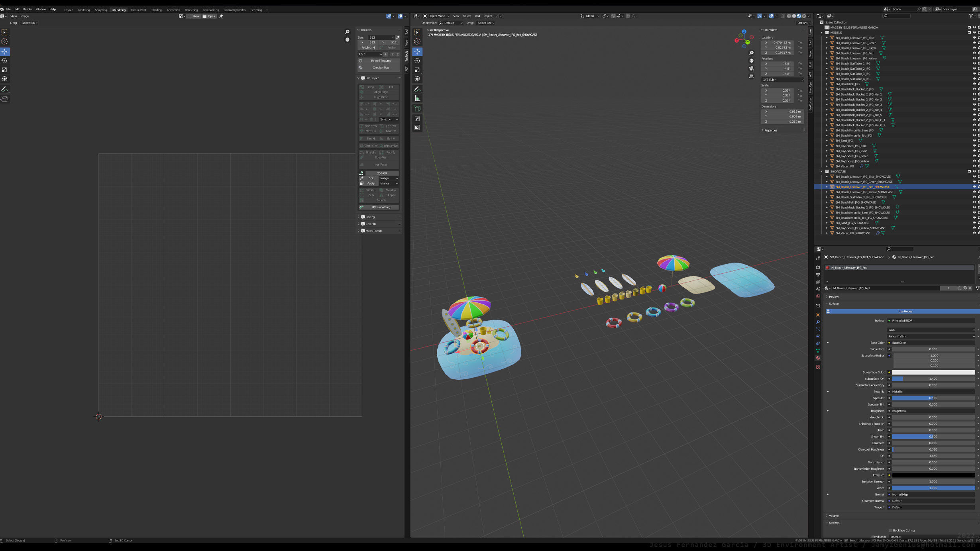Viewport: 980px width, 551px height.
Task: Toggle camera view in viewport
Action: 751,69
